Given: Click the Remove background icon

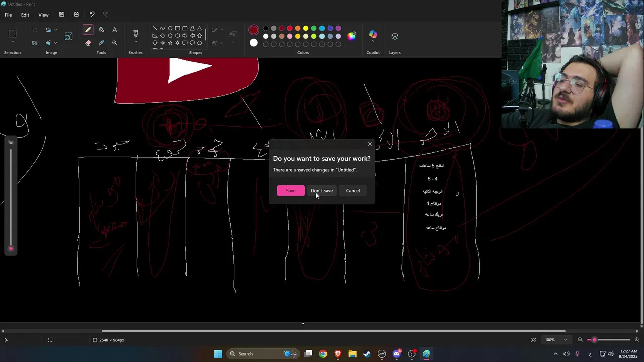Looking at the screenshot, I should coord(34,43).
